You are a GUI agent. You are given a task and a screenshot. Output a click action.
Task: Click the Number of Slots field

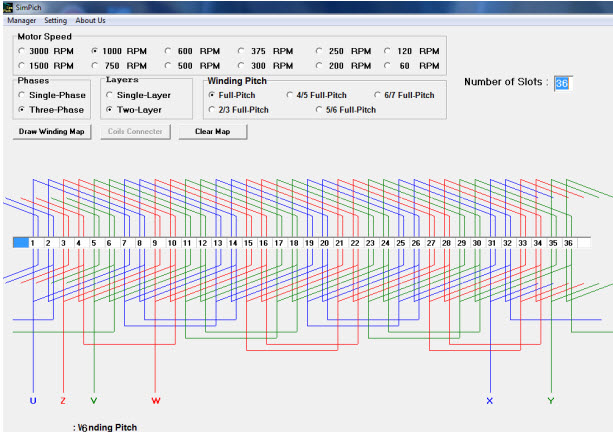click(563, 83)
